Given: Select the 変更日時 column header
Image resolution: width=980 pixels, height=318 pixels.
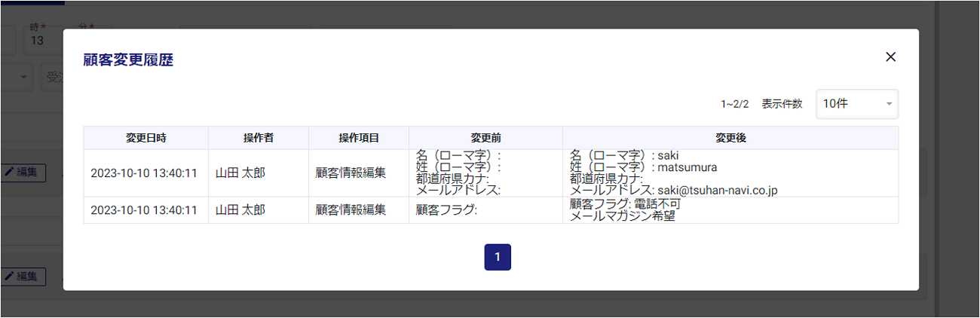Looking at the screenshot, I should pos(145,138).
